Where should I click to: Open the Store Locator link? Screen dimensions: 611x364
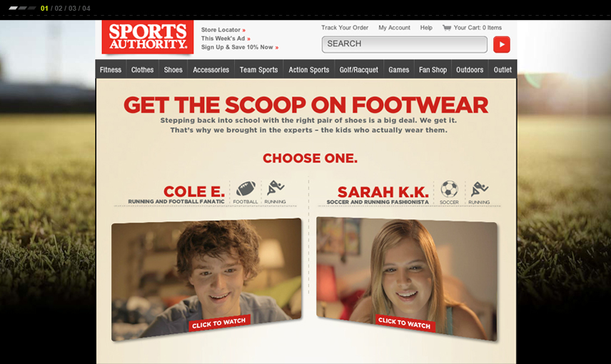(223, 29)
